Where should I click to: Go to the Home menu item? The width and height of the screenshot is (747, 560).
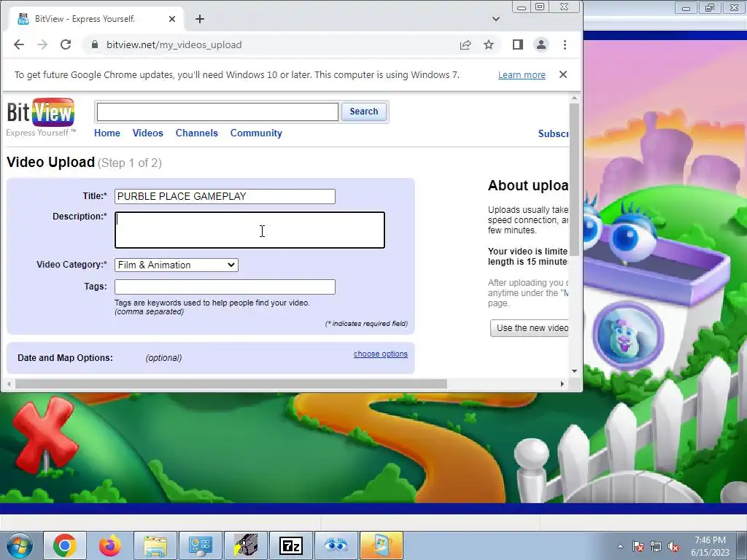[107, 133]
